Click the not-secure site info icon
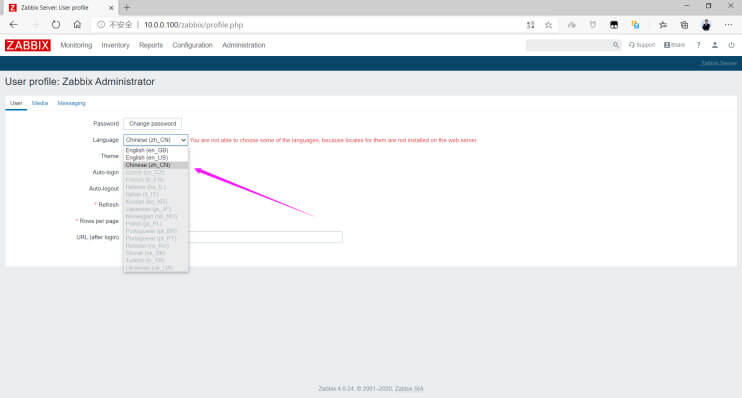742x398 pixels. pos(101,25)
